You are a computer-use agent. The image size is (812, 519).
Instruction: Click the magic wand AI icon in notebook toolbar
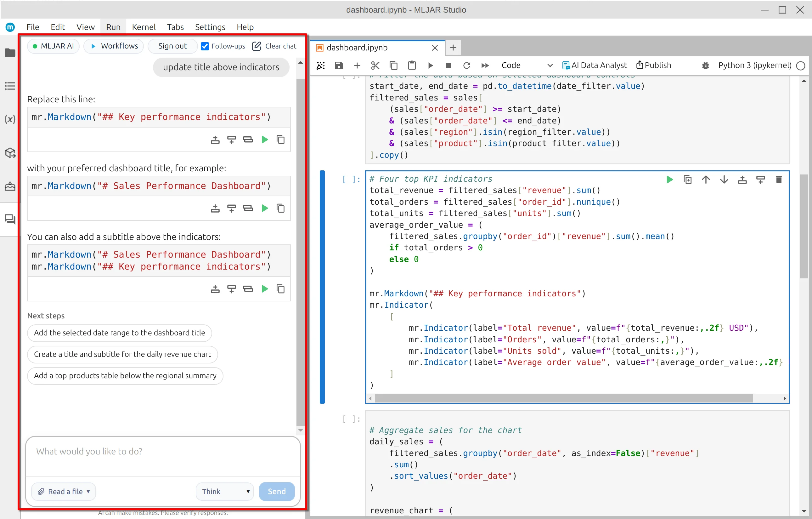321,66
